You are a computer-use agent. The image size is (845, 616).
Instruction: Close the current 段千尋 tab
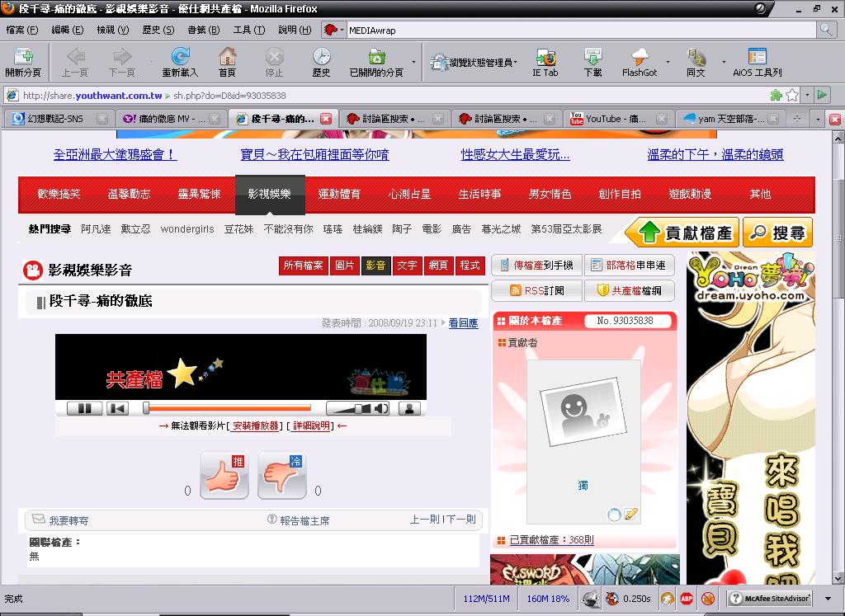point(325,119)
